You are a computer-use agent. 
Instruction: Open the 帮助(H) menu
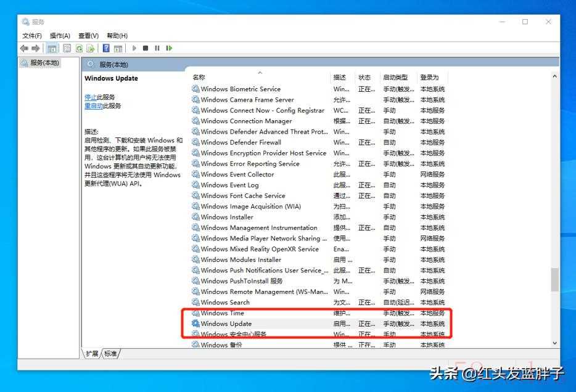[117, 36]
